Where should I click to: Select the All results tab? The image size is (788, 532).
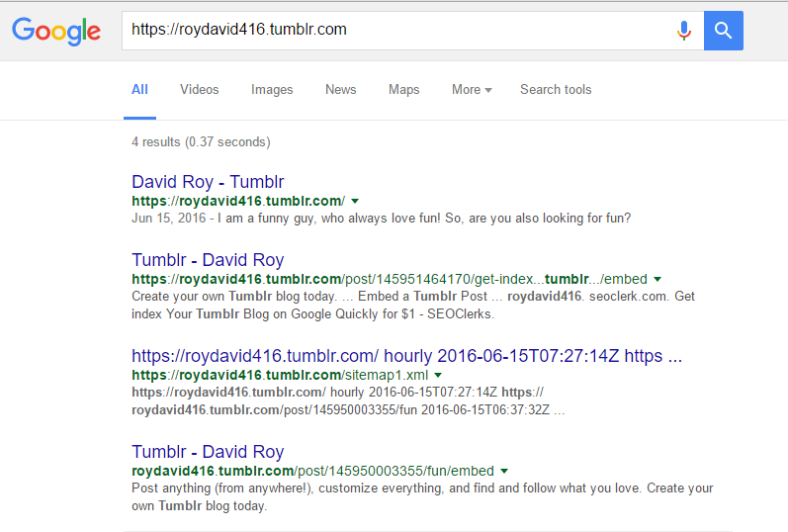tap(139, 90)
